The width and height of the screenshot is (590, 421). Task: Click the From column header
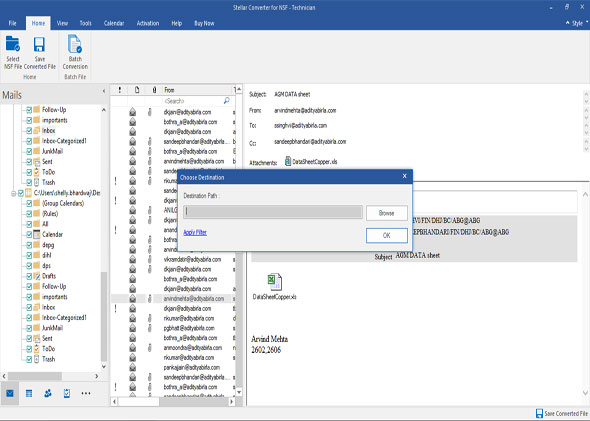click(196, 90)
